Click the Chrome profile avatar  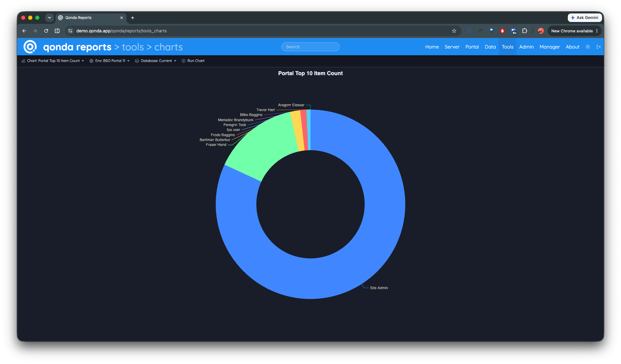541,31
